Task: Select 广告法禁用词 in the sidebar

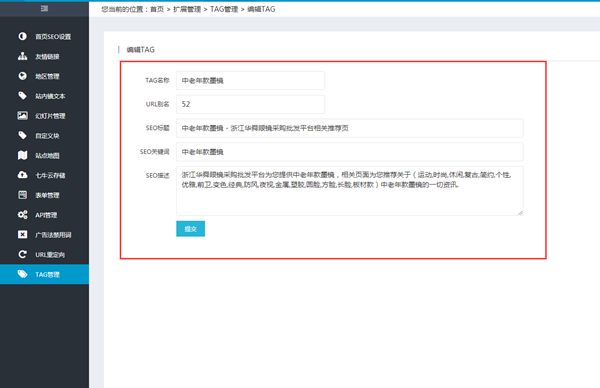Action: pyautogui.click(x=44, y=235)
